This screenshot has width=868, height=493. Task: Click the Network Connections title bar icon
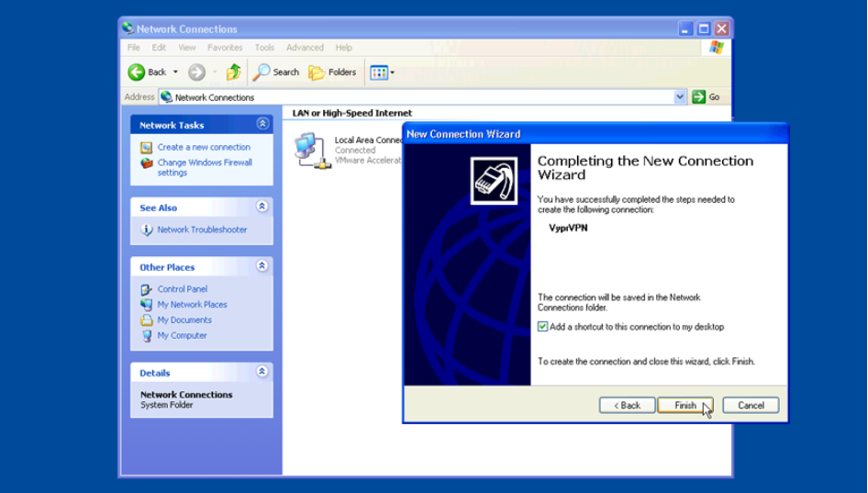[128, 28]
